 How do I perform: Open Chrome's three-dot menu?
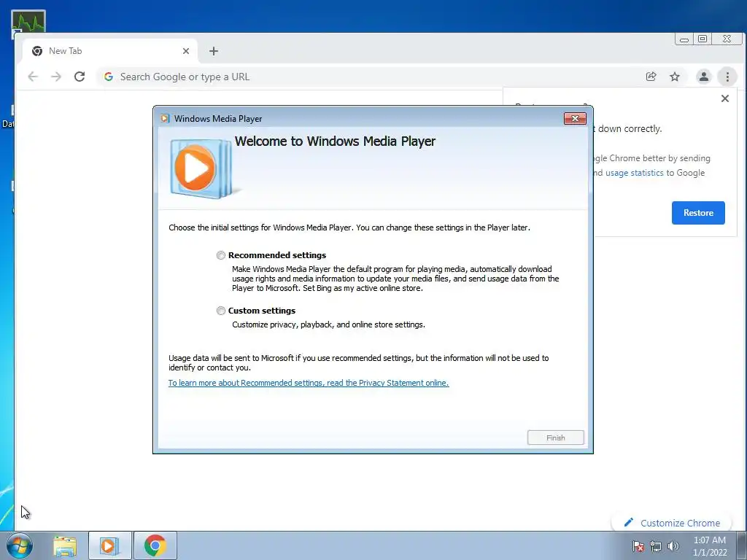[x=727, y=77]
